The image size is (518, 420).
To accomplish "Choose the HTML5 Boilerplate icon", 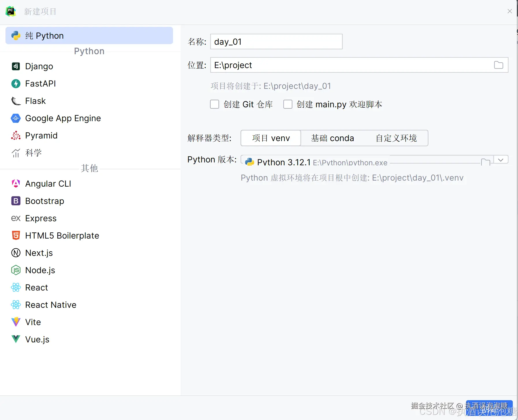I will click(16, 235).
